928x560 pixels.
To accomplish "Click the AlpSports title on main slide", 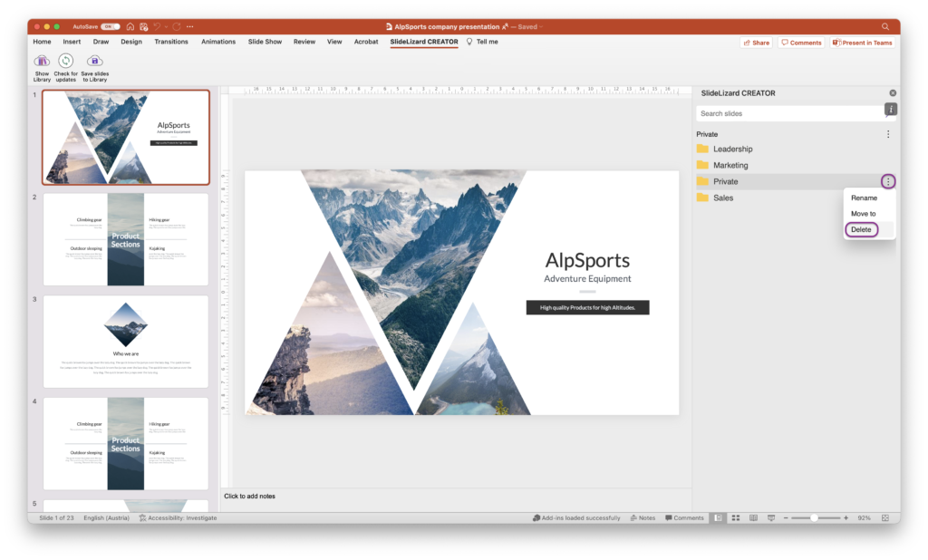I will coord(587,260).
